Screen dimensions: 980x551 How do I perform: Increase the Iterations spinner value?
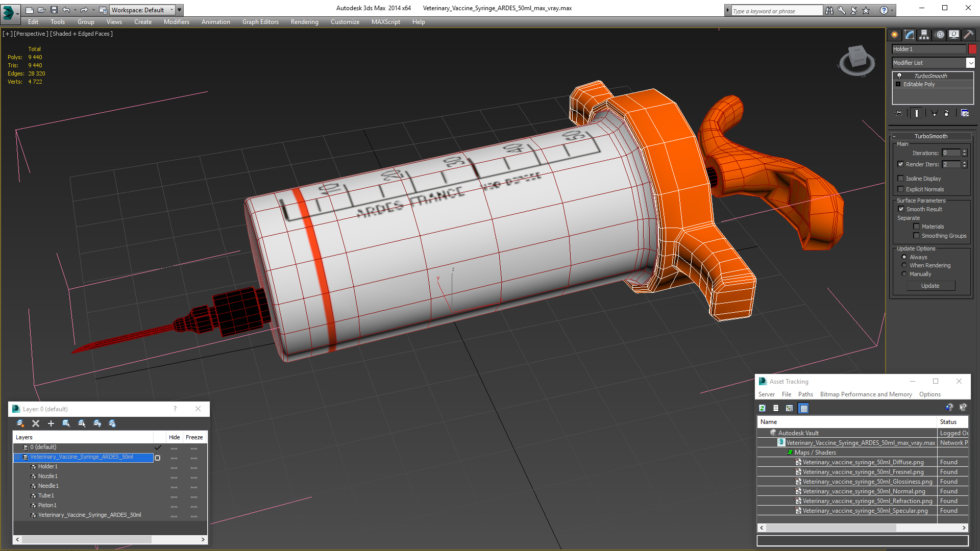[965, 151]
